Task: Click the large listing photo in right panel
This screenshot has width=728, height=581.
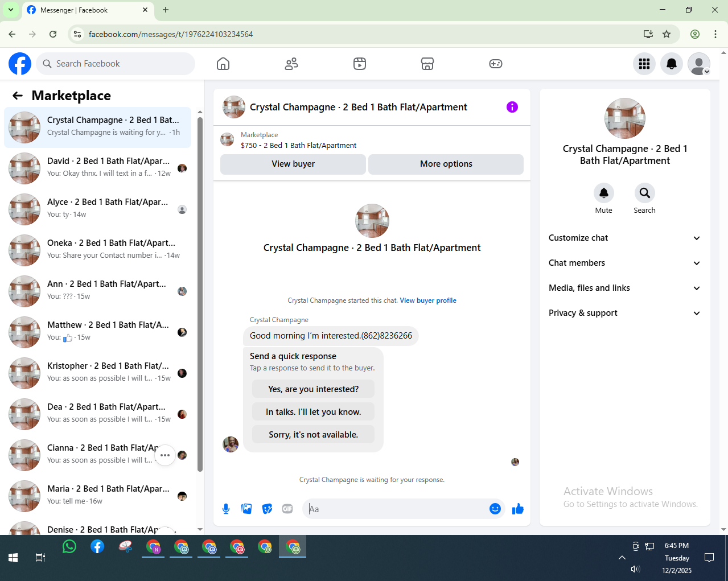Action: pyautogui.click(x=625, y=118)
